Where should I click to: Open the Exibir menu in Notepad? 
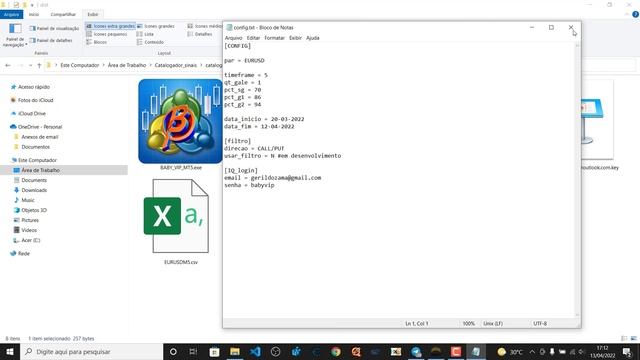pos(295,38)
